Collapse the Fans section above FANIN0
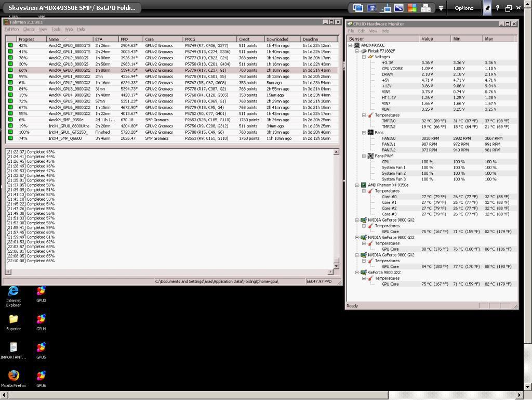532x400 pixels. click(x=364, y=133)
